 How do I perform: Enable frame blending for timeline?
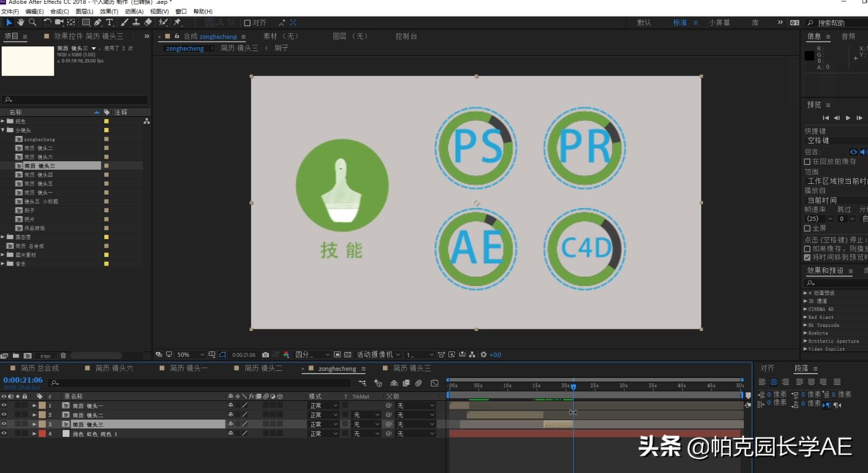[406, 383]
